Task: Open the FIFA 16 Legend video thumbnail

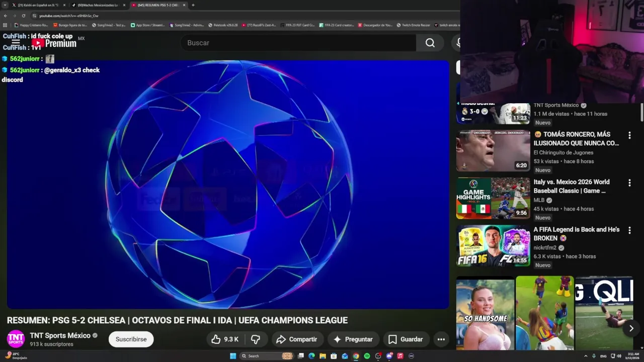Action: tap(493, 246)
